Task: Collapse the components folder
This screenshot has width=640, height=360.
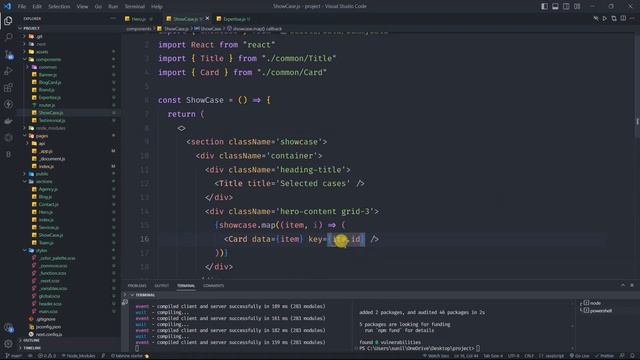Action: [68, 60]
